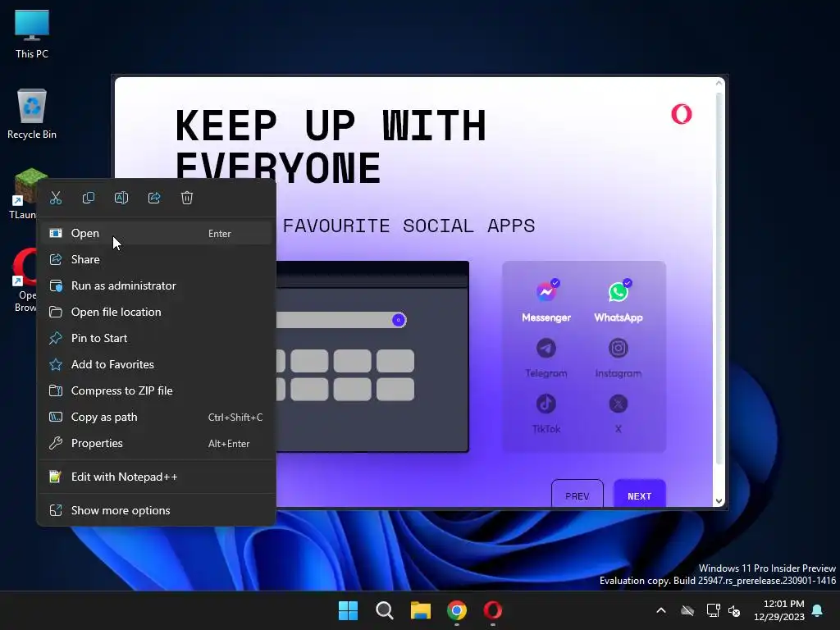Select This PC desktop icon
Image resolution: width=840 pixels, height=630 pixels.
pyautogui.click(x=32, y=34)
